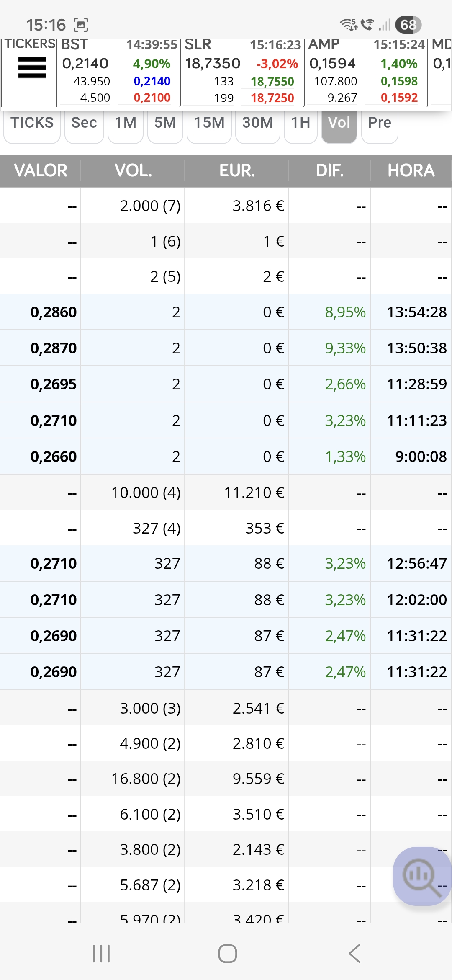Open the Pre tab
The image size is (452, 980).
click(379, 123)
